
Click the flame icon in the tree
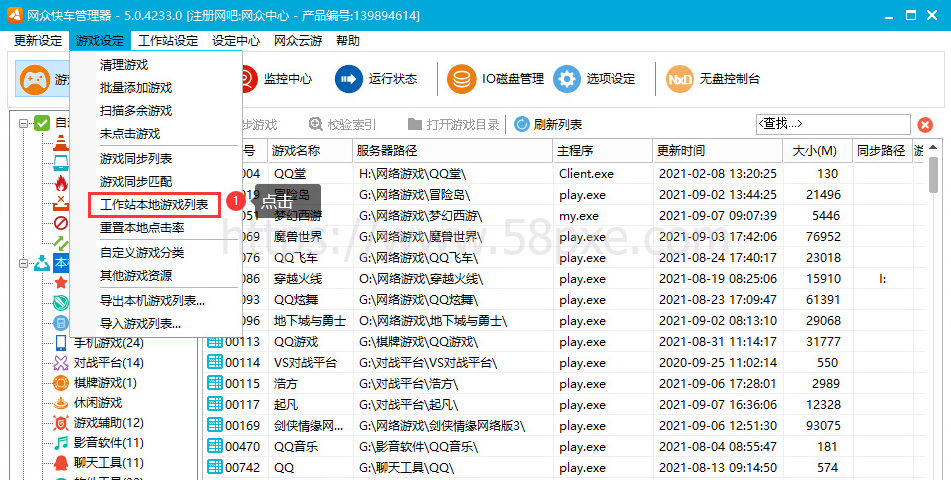61,183
